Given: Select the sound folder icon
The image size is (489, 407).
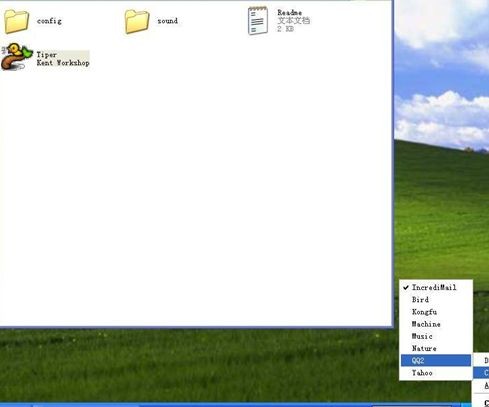Looking at the screenshot, I should coord(137,21).
